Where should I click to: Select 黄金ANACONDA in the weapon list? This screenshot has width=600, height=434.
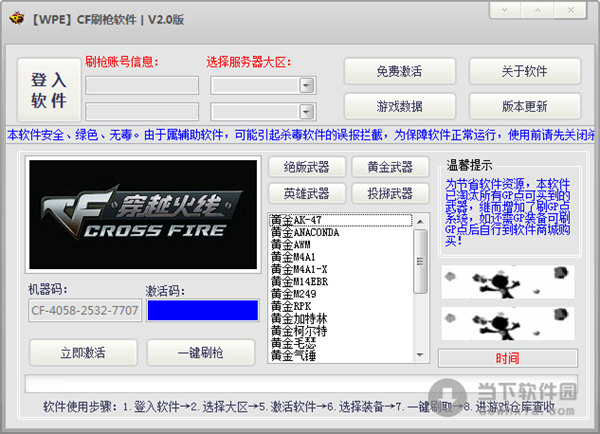(x=341, y=233)
